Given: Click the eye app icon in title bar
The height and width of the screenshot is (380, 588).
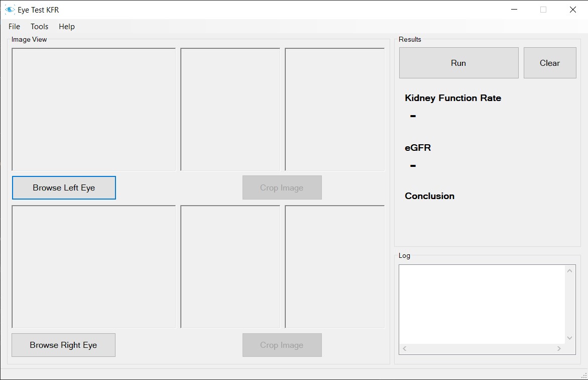Looking at the screenshot, I should click(x=10, y=10).
